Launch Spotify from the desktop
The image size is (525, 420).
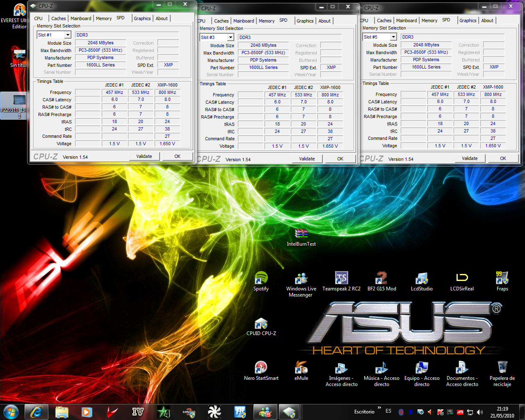click(x=261, y=278)
